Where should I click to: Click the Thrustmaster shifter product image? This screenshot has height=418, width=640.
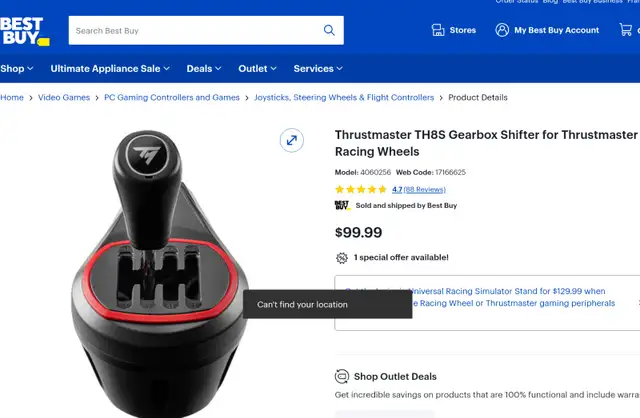click(159, 273)
